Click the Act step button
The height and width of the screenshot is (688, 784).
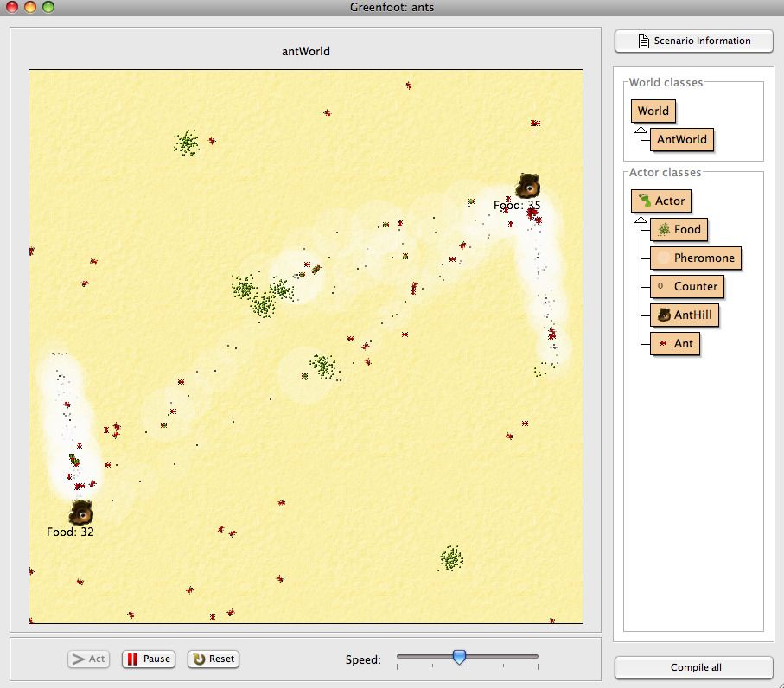87,658
